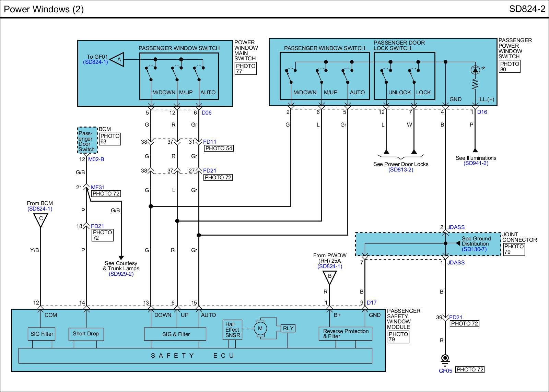
Task: Click the GF05 ground symbol
Action: point(445,359)
